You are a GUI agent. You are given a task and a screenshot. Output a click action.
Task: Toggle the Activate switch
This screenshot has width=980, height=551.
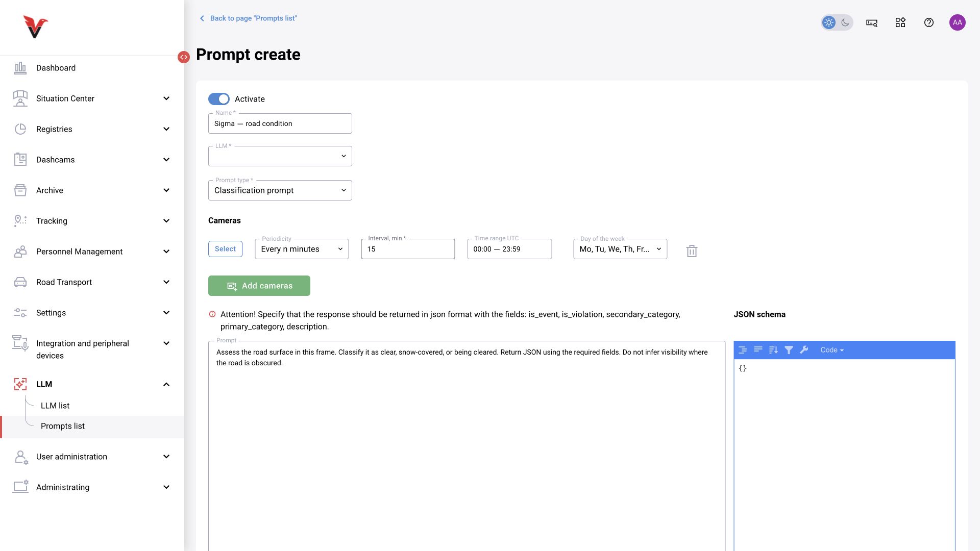tap(219, 99)
